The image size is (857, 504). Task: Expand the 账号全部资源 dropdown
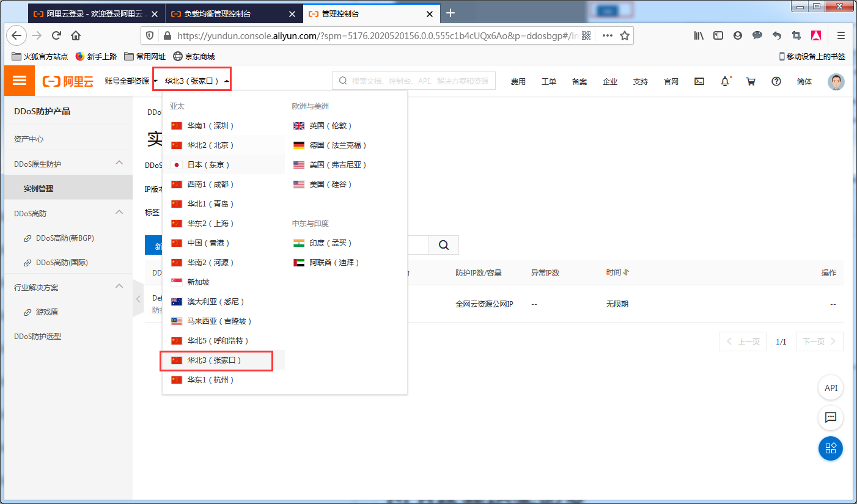131,81
